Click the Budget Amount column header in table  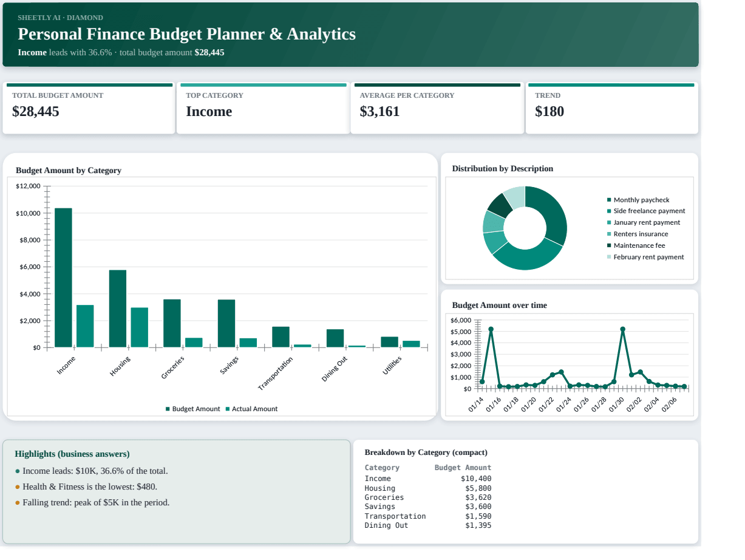(463, 468)
